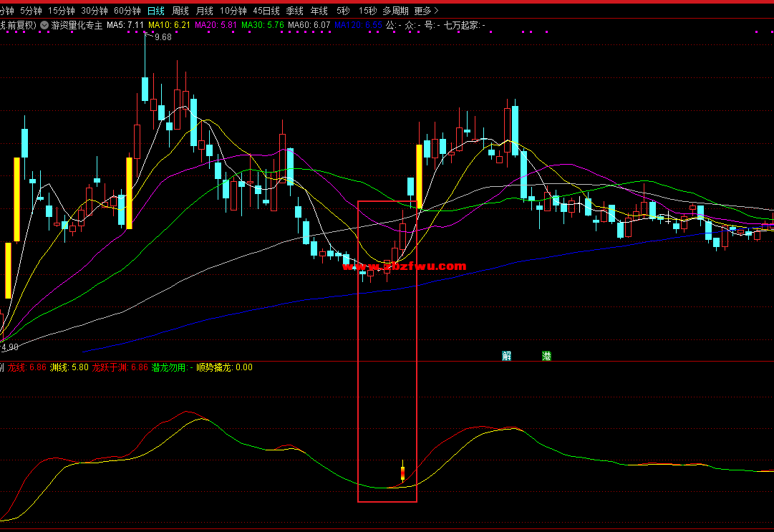Viewport: 774px width, 532px height.
Task: Switch to the 10分钟 period tab
Action: tap(233, 11)
